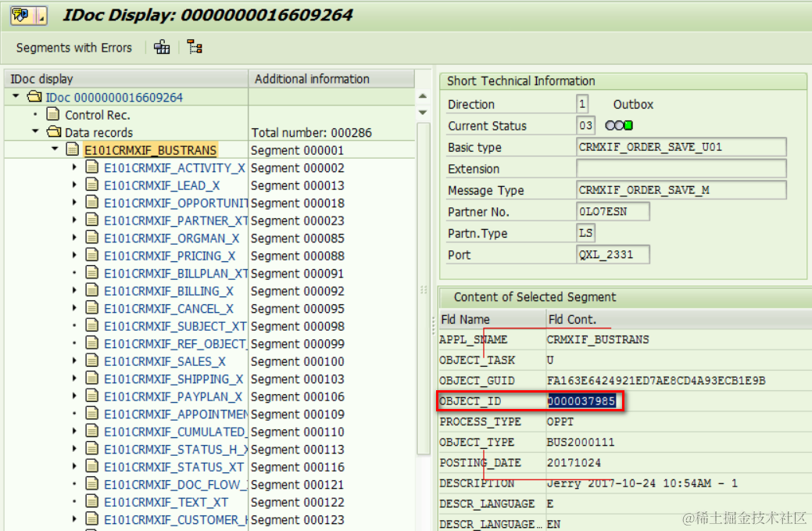Click the structure overview toolbar icon
Image resolution: width=812 pixels, height=531 pixels.
[162, 47]
